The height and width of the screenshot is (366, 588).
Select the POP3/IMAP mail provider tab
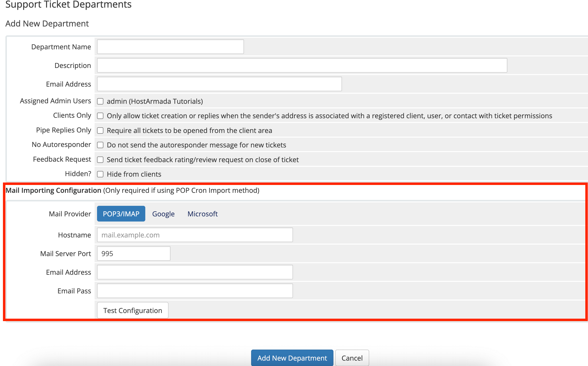(x=121, y=214)
